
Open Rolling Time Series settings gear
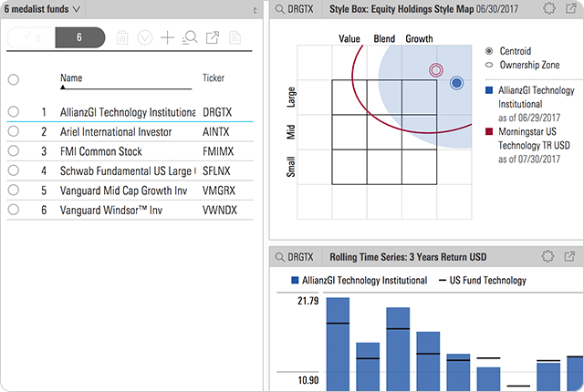[548, 257]
